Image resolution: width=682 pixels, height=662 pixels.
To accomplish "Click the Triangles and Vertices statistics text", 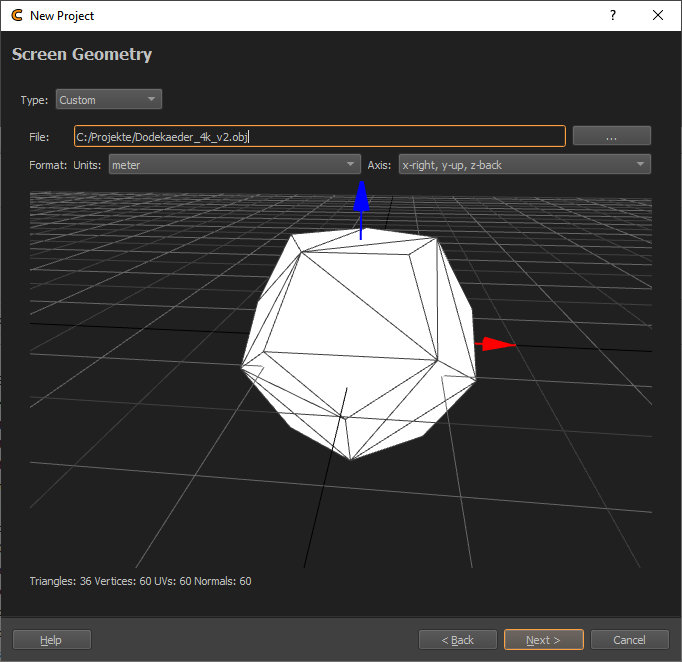I will 140,581.
